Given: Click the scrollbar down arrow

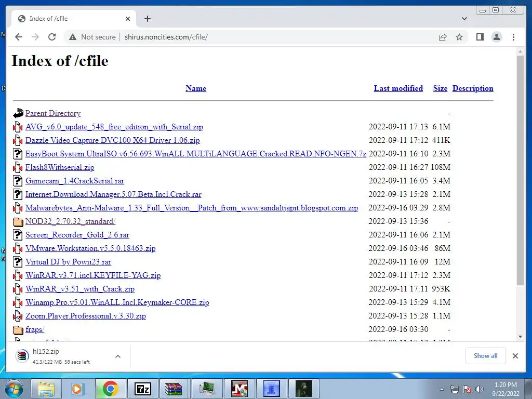Looking at the screenshot, I should 520,337.
